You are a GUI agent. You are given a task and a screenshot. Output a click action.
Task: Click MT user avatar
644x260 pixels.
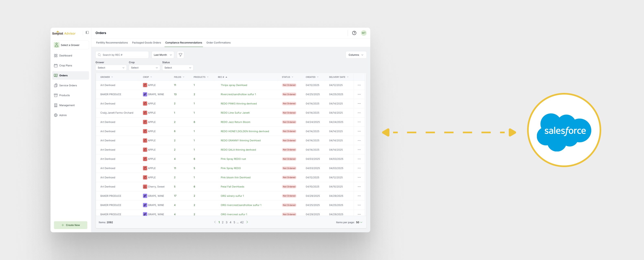(x=364, y=33)
